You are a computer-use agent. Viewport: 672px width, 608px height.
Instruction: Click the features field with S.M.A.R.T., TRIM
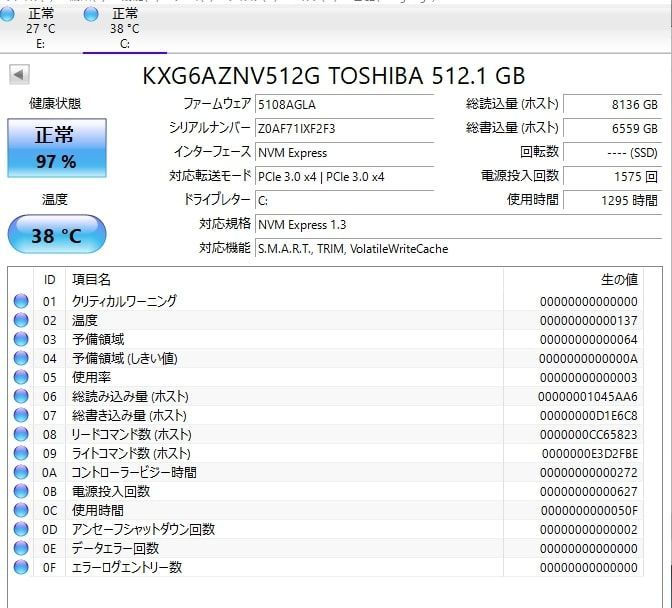click(x=459, y=249)
